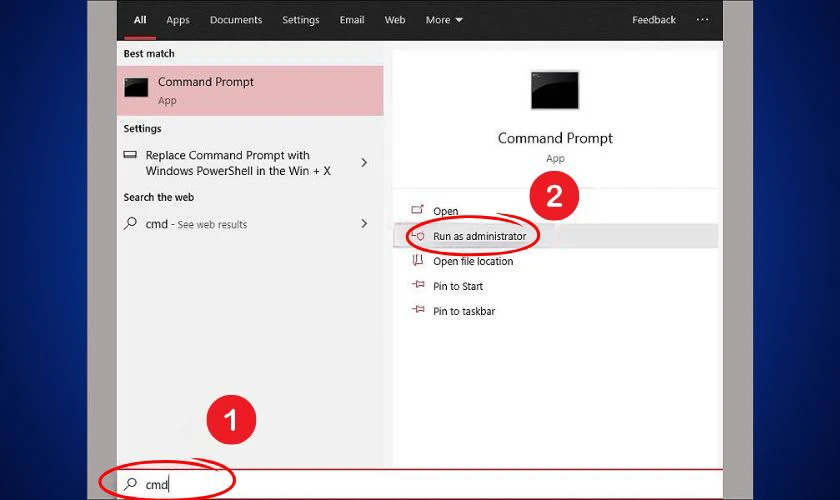Click the search box containing cmd
840x500 pixels.
point(419,484)
